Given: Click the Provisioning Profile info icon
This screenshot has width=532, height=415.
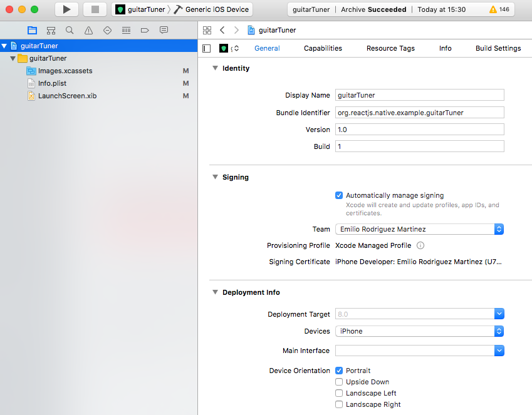Looking at the screenshot, I should (x=420, y=245).
